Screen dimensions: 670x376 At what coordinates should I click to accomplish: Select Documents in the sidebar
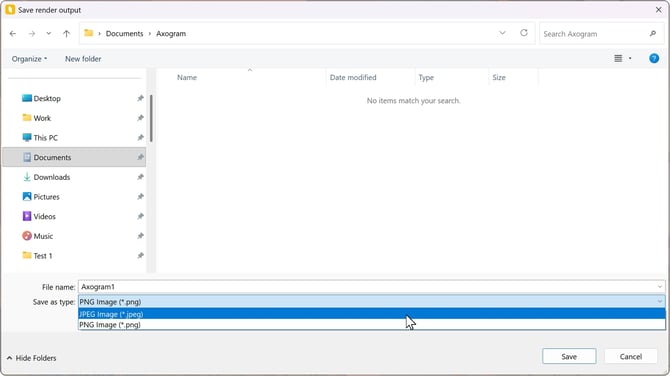pos(74,157)
